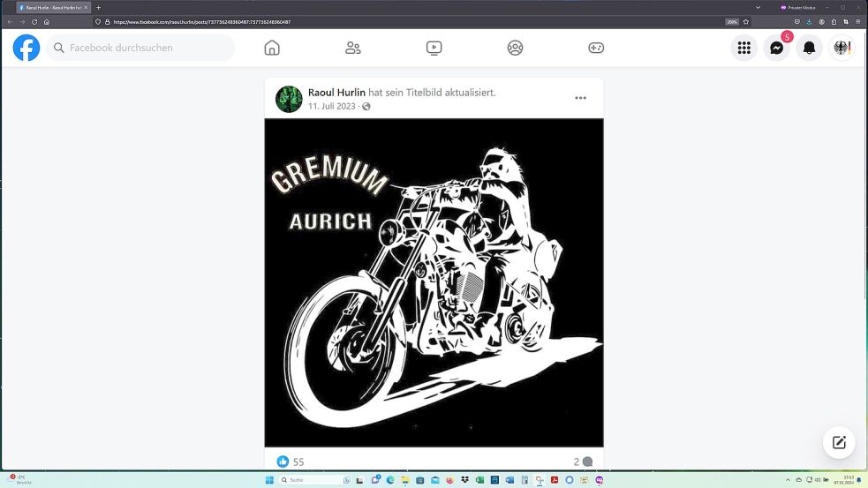Go back with the browser back arrow
The width and height of the screenshot is (868, 488).
(10, 22)
